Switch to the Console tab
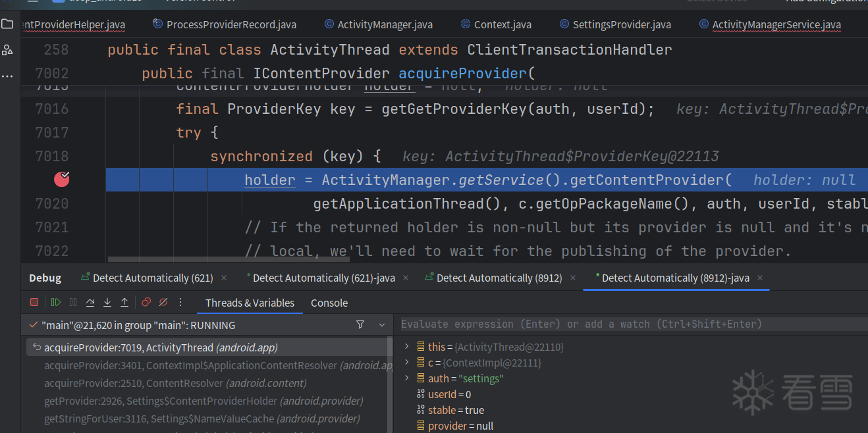868x433 pixels. (329, 303)
